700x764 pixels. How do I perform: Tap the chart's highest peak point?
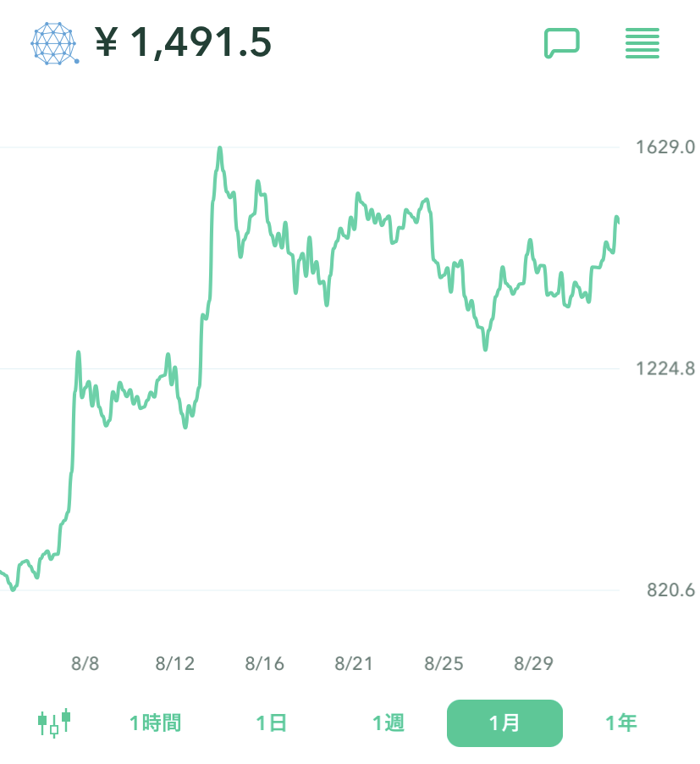(219, 149)
